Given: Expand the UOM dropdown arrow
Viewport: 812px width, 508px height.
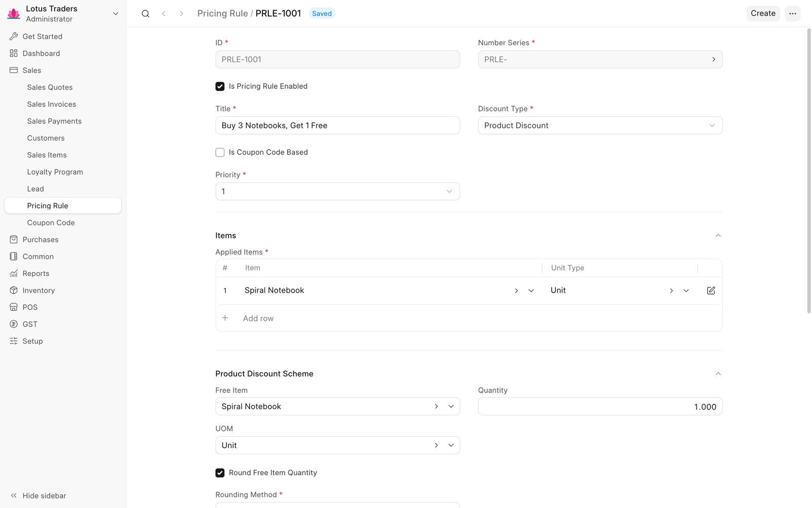Looking at the screenshot, I should pyautogui.click(x=451, y=446).
